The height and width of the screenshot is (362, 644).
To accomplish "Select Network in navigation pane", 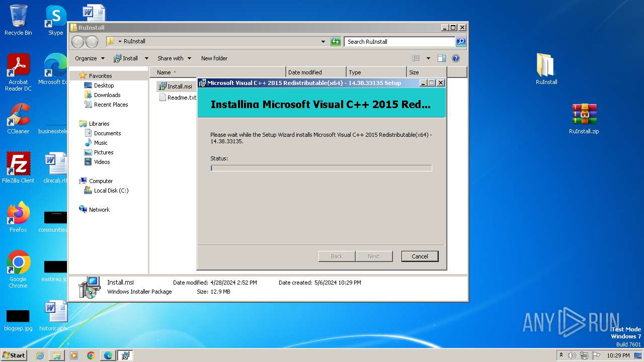I will pyautogui.click(x=99, y=210).
